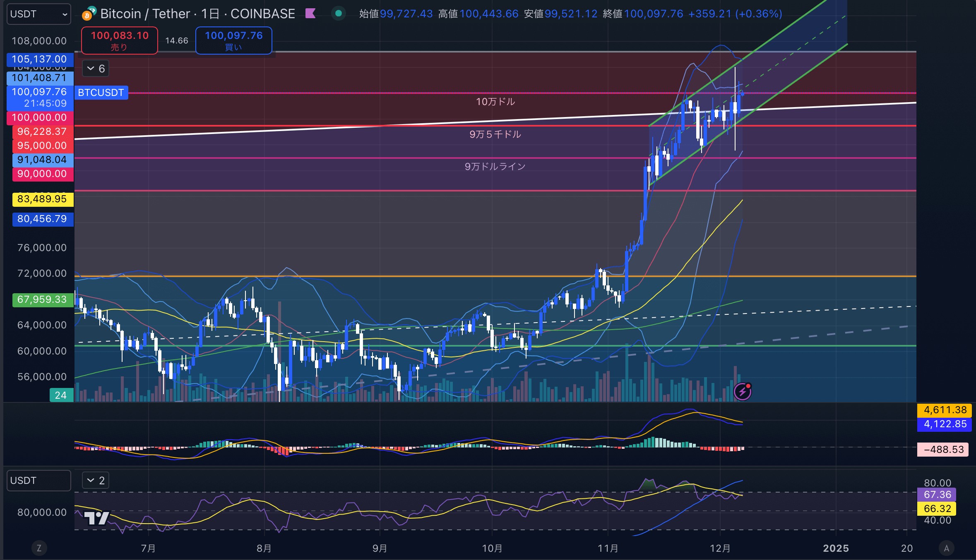Open the lightning flash icon on chart
The width and height of the screenshot is (976, 560).
pos(743,391)
